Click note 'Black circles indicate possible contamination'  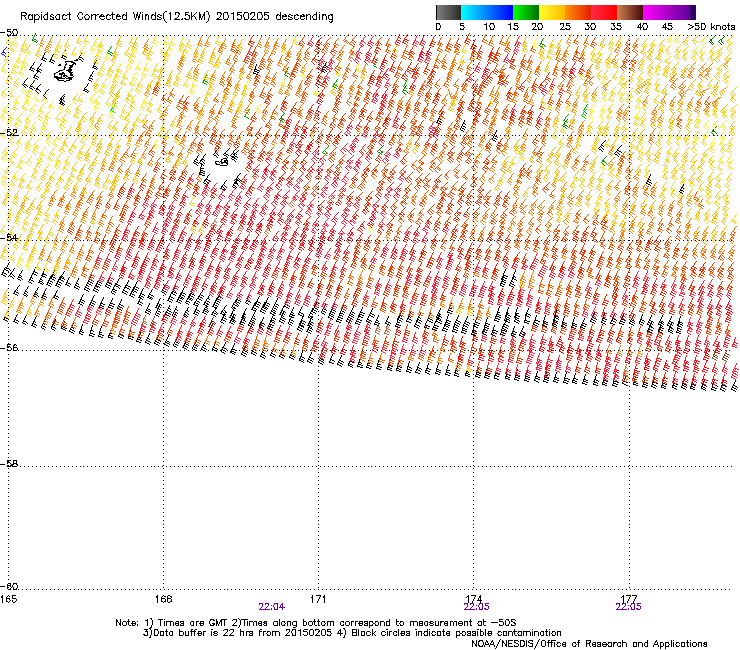pyautogui.click(x=456, y=633)
